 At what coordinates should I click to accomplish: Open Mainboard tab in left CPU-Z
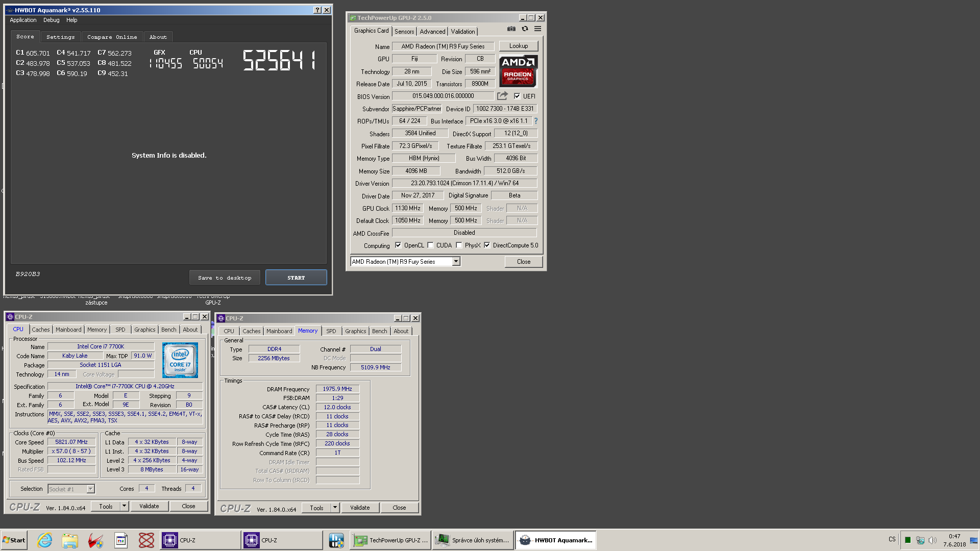click(x=68, y=330)
